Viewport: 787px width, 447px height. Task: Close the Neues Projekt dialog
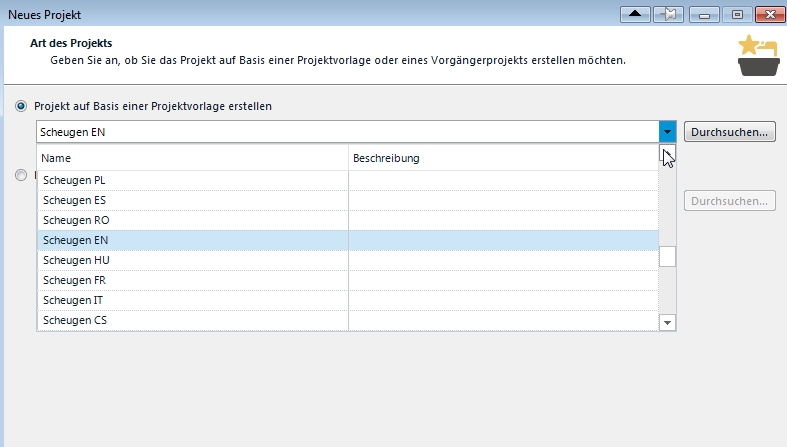tap(770, 14)
